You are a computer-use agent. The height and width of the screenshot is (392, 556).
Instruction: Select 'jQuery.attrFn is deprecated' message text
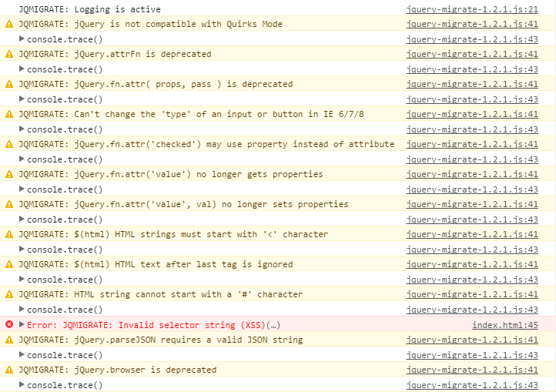[x=143, y=54]
